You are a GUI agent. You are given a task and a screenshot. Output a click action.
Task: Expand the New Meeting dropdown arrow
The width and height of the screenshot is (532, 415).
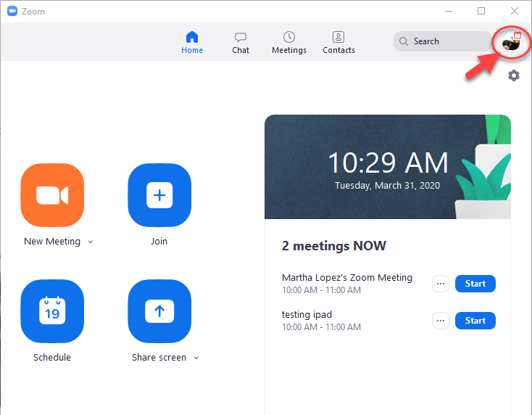click(x=91, y=242)
